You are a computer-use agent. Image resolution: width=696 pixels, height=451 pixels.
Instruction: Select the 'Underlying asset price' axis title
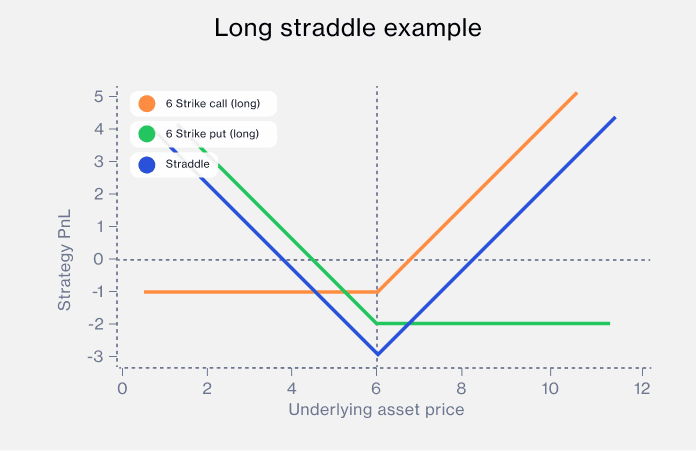(x=376, y=410)
